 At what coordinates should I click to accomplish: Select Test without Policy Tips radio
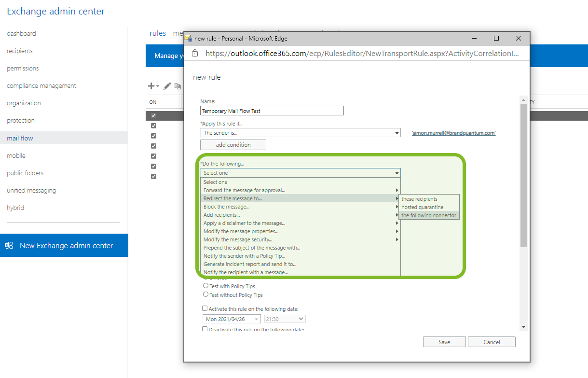[206, 294]
